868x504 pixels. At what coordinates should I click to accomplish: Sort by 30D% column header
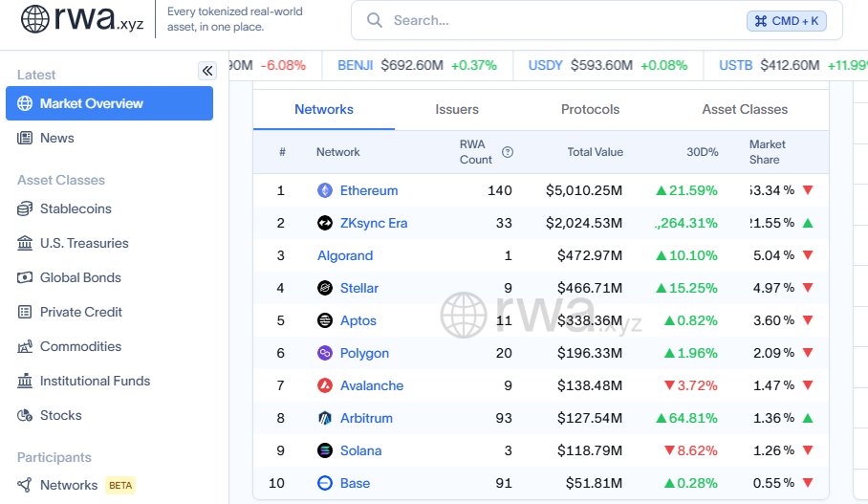[703, 152]
